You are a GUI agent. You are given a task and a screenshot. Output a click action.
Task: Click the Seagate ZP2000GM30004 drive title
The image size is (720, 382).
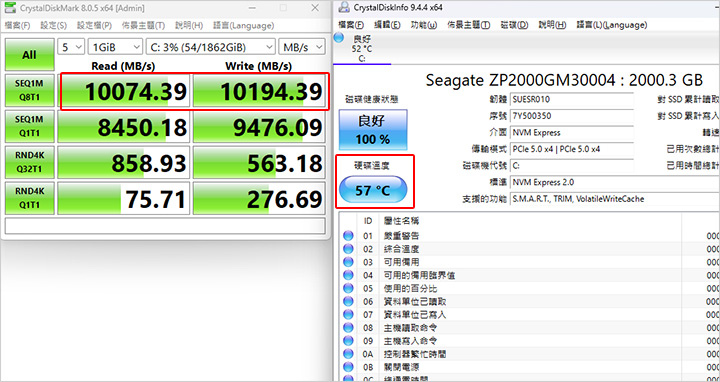click(564, 80)
